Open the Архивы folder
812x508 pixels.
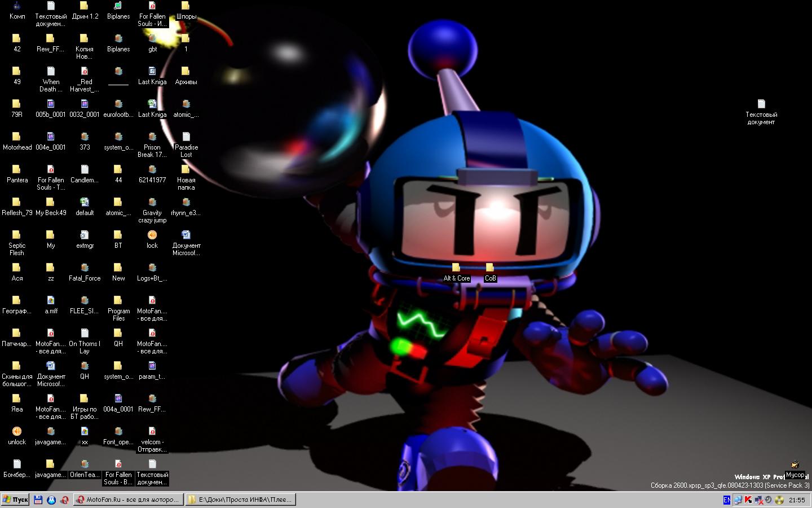(x=186, y=76)
